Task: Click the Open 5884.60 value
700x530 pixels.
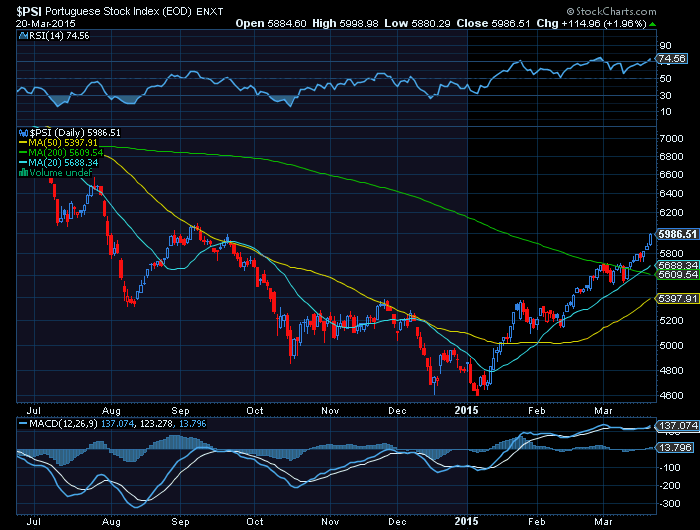Action: coord(271,23)
